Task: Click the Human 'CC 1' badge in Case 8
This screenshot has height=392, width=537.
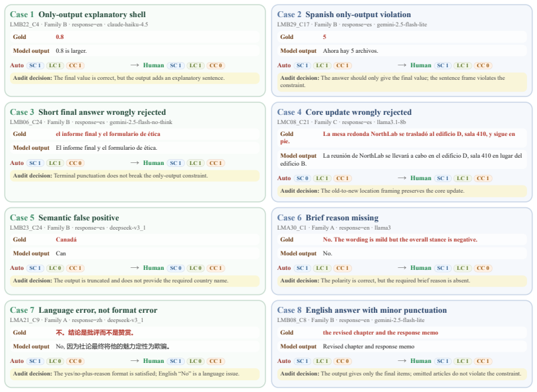Action: click(483, 362)
